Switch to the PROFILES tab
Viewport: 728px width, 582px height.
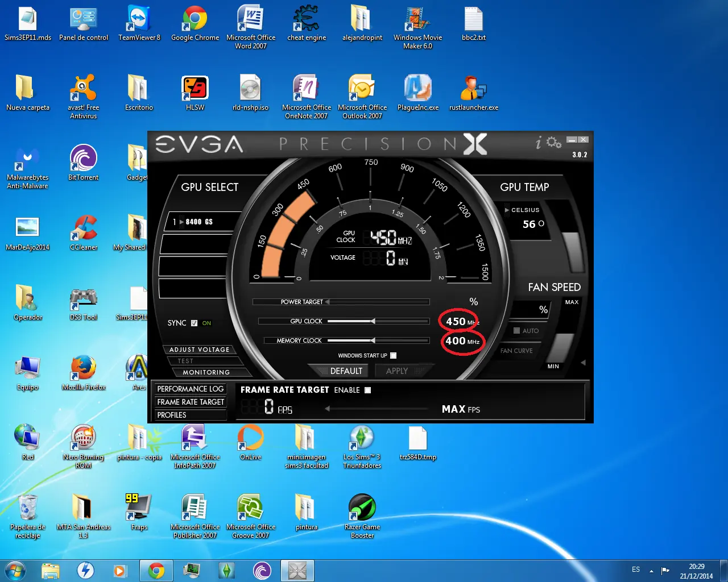191,415
